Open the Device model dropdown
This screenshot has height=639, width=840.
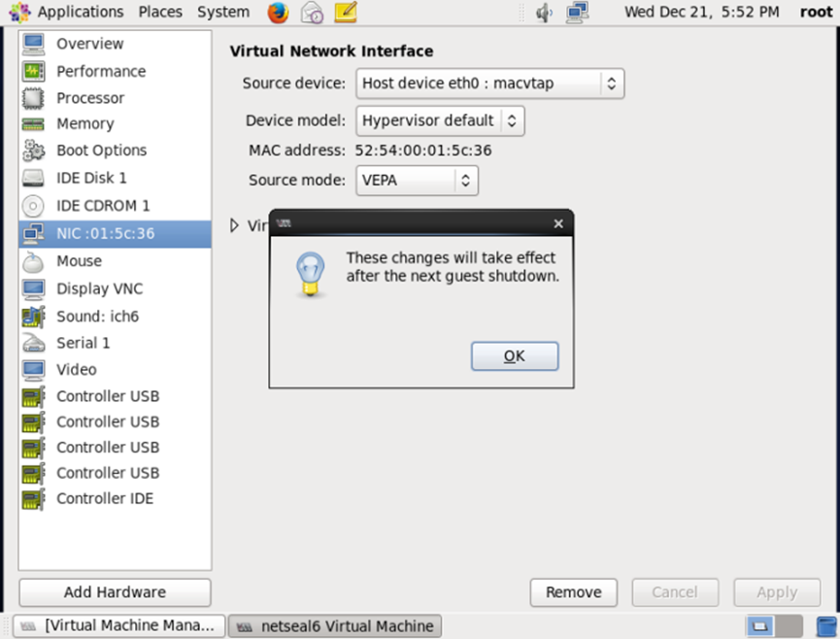click(440, 120)
